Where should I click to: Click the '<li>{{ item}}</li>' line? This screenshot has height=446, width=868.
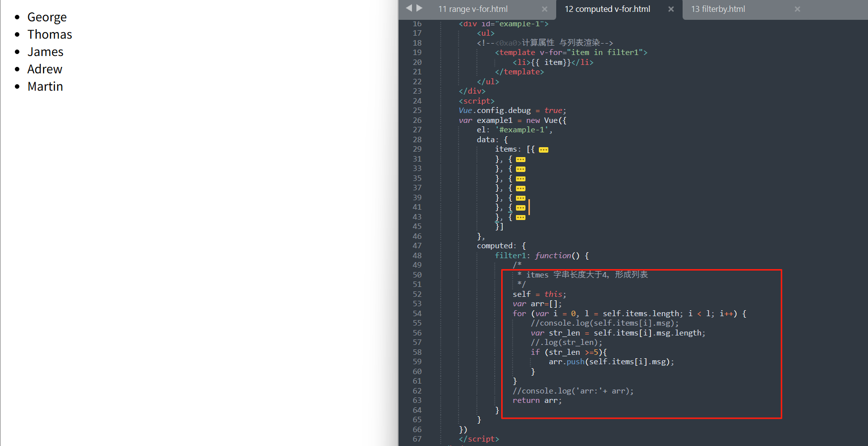click(x=553, y=62)
